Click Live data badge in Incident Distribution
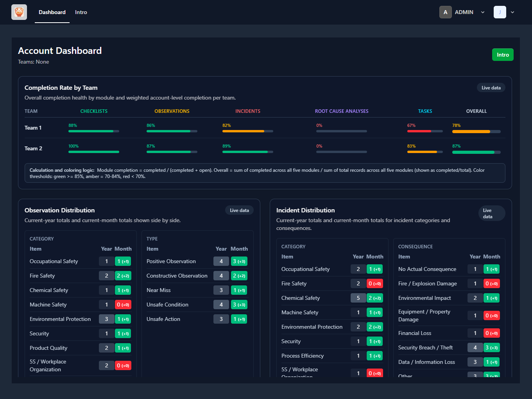 [492, 213]
